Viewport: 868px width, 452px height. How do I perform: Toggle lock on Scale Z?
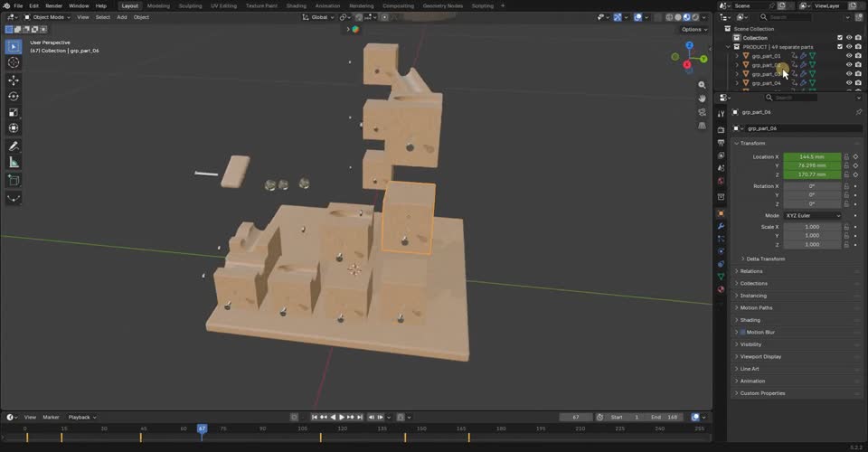846,245
